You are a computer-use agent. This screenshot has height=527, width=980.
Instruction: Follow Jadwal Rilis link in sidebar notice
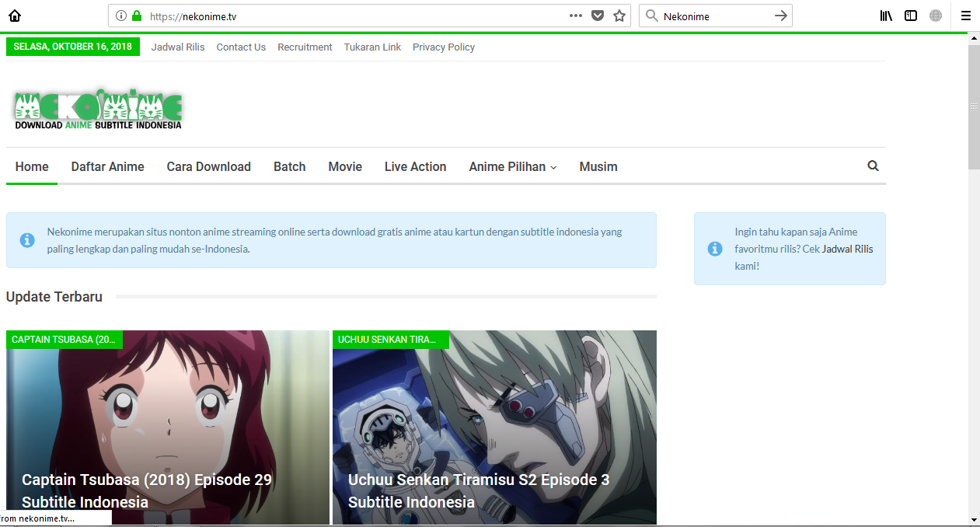[847, 249]
